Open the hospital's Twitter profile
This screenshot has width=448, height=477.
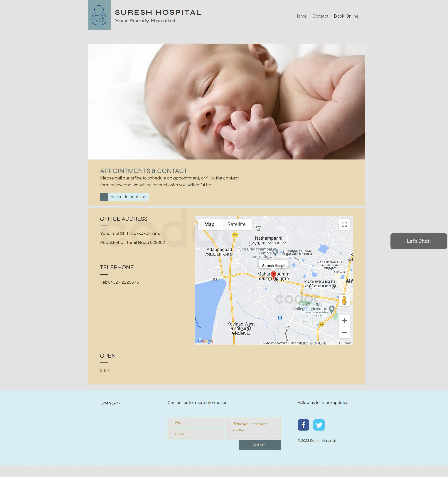pos(319,425)
